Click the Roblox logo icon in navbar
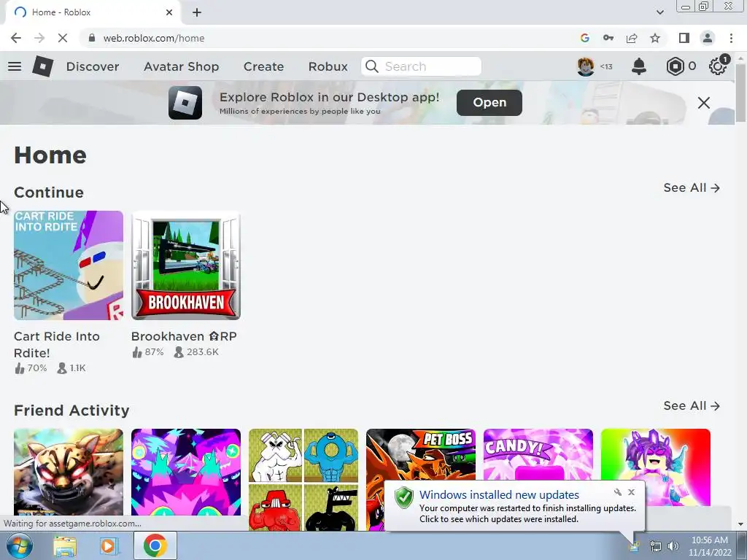The width and height of the screenshot is (747, 560). tap(43, 66)
